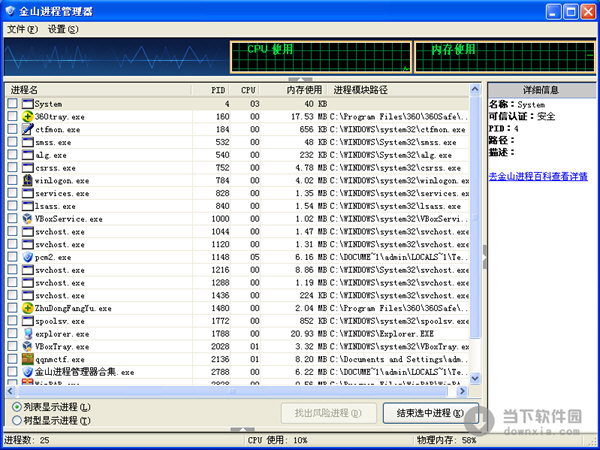Click the ZhuDongFangYu.exe icon
The width and height of the screenshot is (600, 450).
pos(28,308)
